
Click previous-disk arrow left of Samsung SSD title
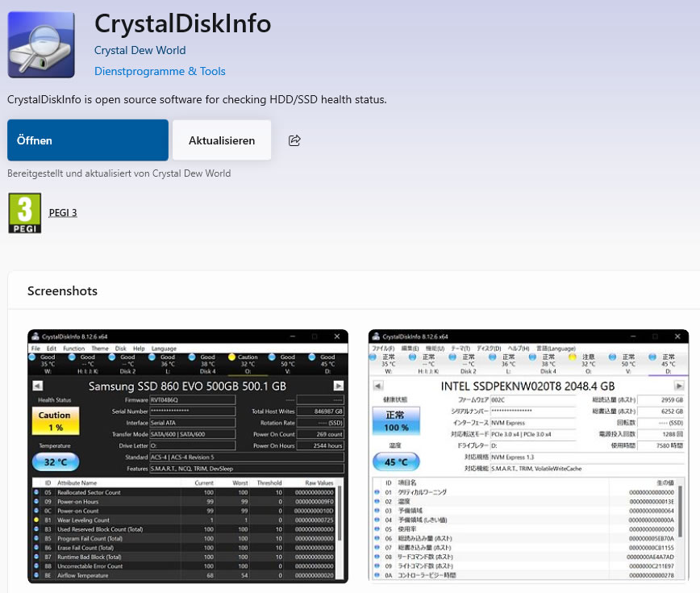(36, 386)
